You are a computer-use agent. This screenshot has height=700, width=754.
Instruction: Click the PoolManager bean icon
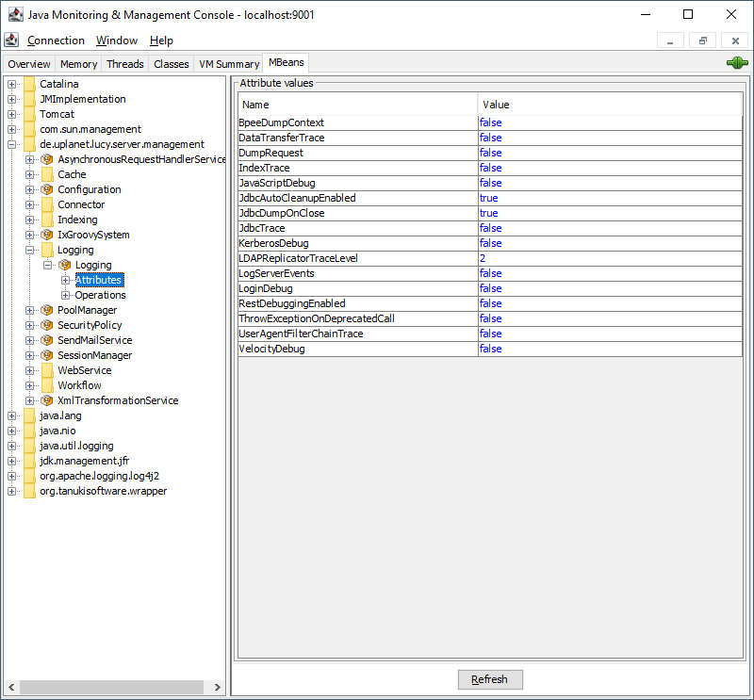(47, 310)
